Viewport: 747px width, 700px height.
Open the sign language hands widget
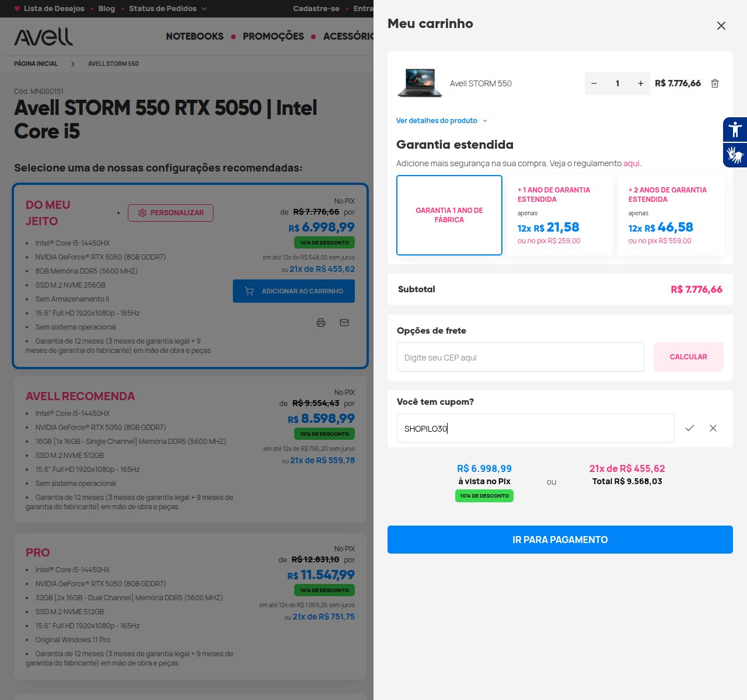click(735, 155)
